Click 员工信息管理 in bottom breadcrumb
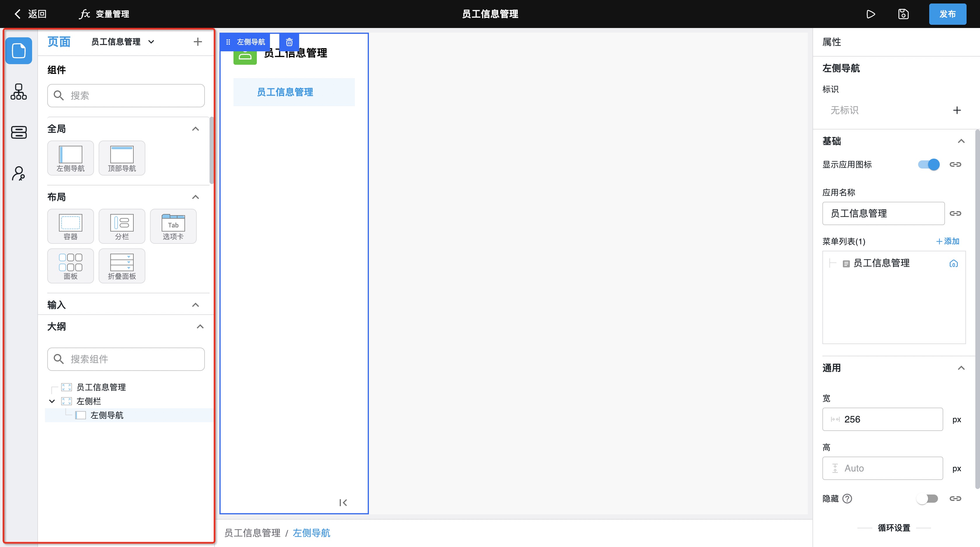The width and height of the screenshot is (980, 547). [252, 533]
